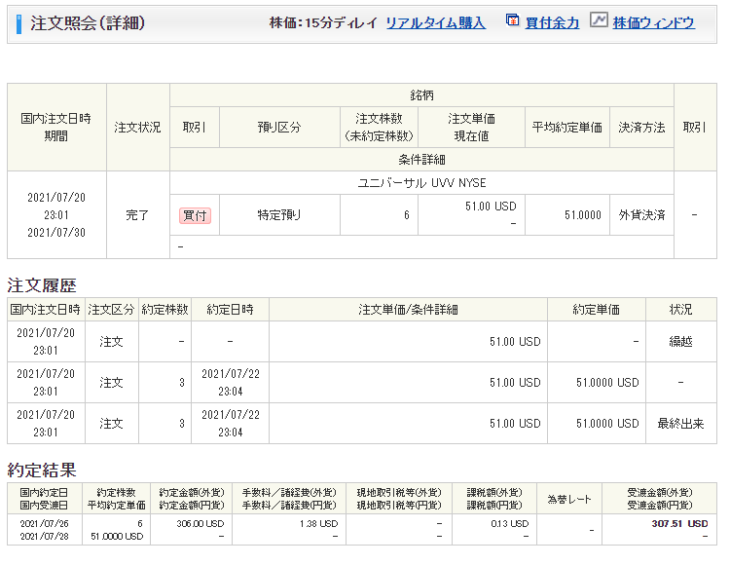The height and width of the screenshot is (565, 730).
Task: Click the 1.38 USD fee value
Action: (319, 523)
